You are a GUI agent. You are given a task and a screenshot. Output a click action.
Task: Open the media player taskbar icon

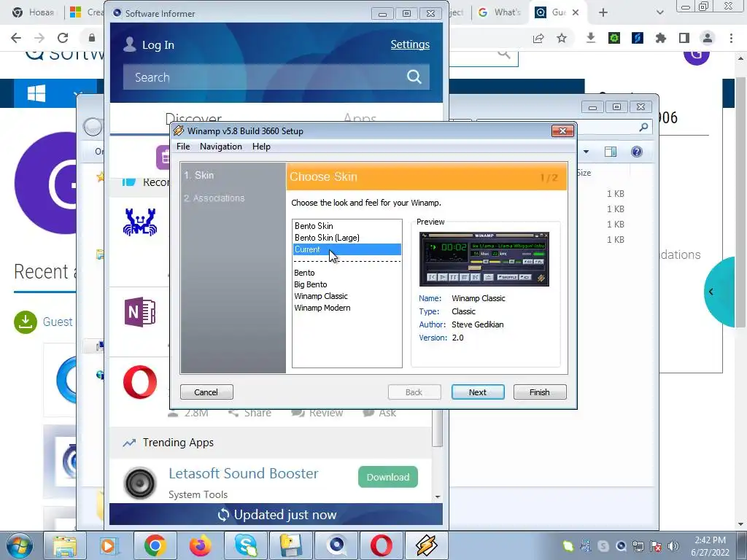point(109,545)
